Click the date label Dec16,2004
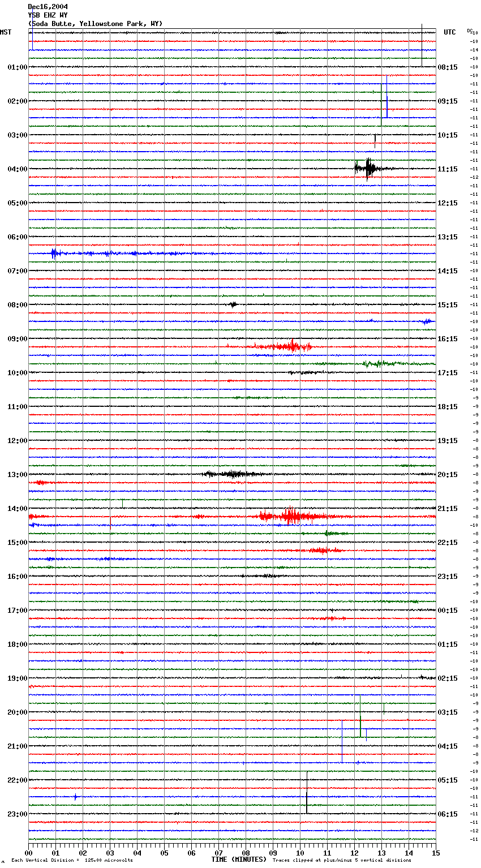The width and height of the screenshot is (481, 868). pos(48,7)
